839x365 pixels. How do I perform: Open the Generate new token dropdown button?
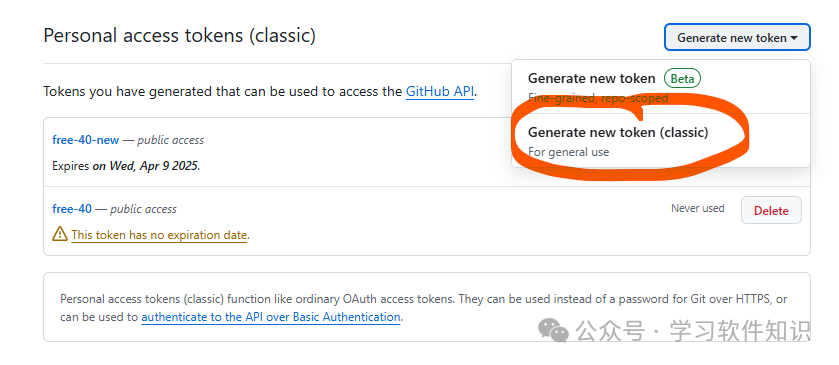[x=737, y=37]
